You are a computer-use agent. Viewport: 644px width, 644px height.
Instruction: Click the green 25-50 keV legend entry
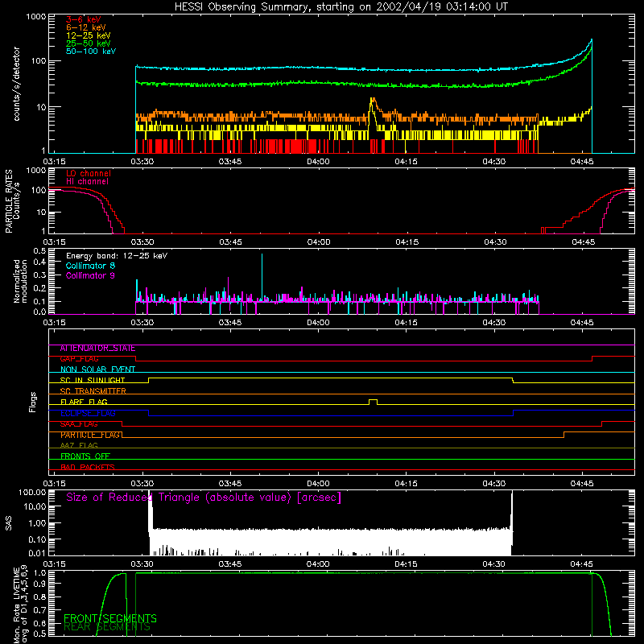[89, 43]
